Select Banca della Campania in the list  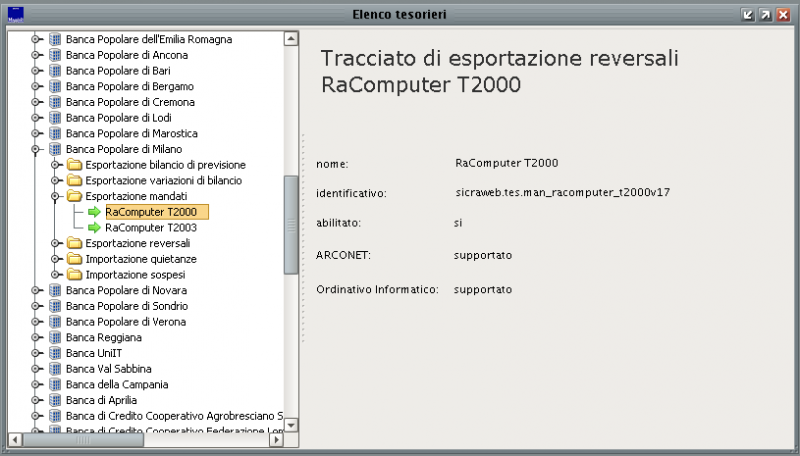pos(116,384)
